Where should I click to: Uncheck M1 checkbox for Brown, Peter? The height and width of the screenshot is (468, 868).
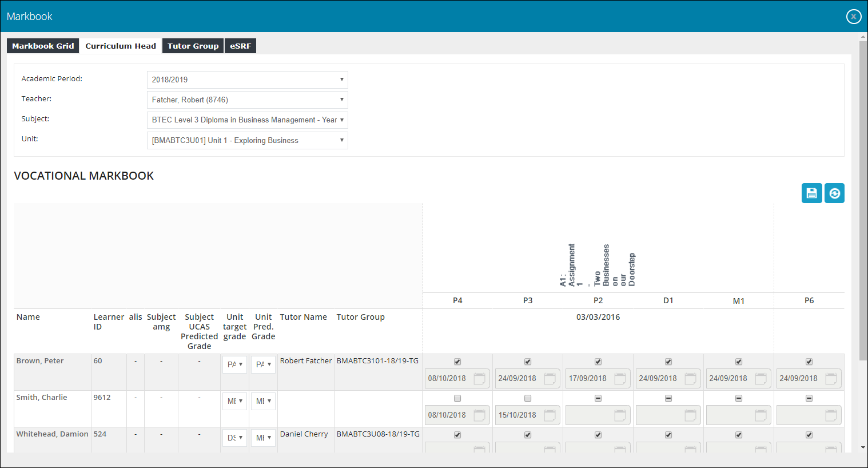tap(739, 362)
